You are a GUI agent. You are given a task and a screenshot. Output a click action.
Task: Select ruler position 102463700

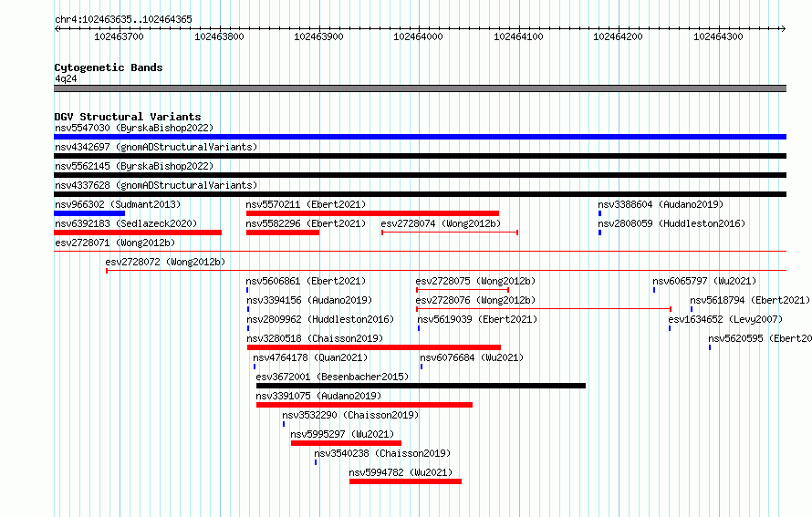coord(120,36)
